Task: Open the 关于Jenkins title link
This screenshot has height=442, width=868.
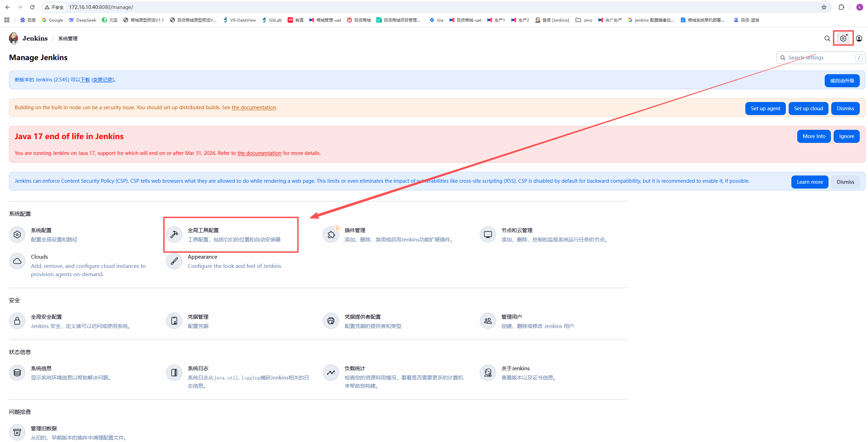Action: click(515, 369)
